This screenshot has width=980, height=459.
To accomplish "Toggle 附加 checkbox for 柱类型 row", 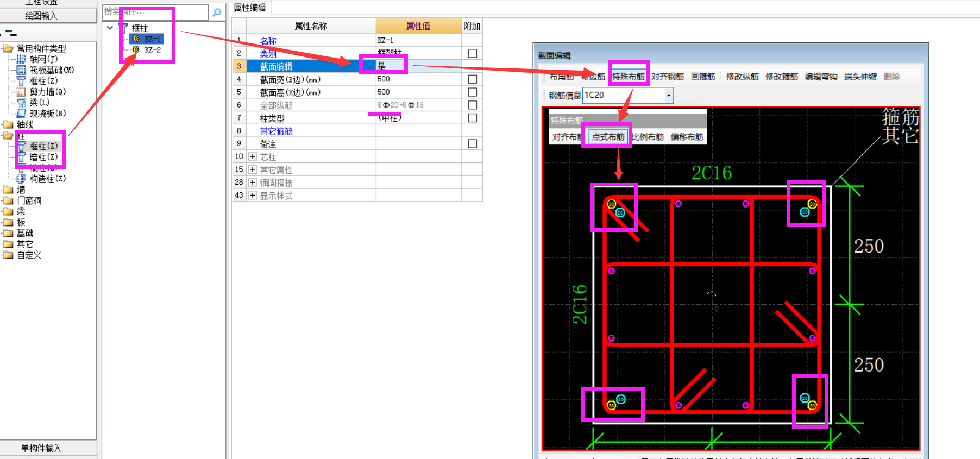I will coord(473,118).
